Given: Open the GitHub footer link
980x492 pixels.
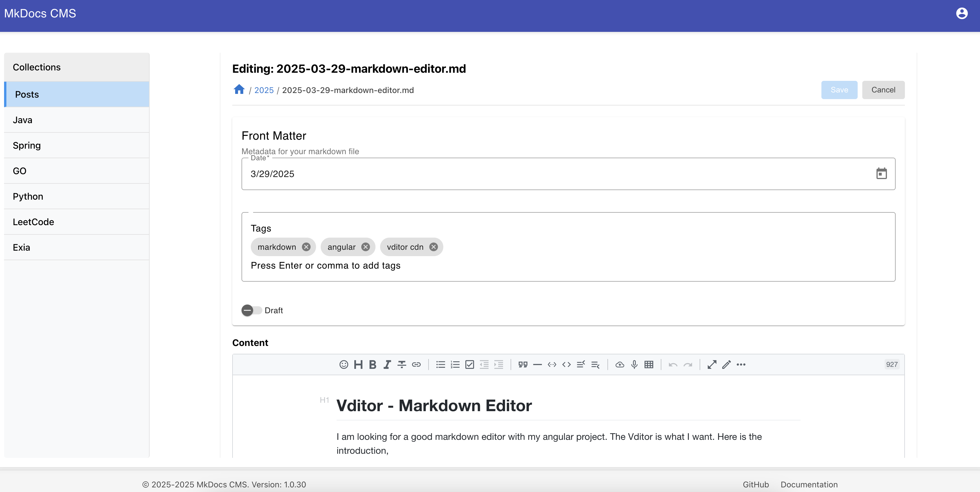Looking at the screenshot, I should 756,484.
